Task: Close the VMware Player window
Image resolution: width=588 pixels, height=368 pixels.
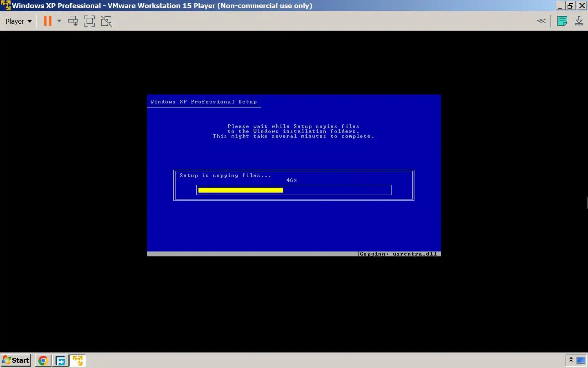Action: point(582,6)
